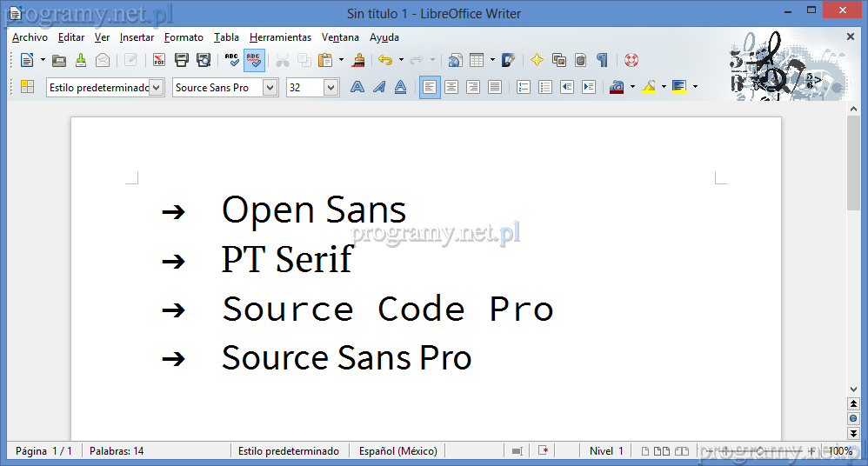868x466 pixels.
Task: Toggle the Bold formatting button
Action: 357,87
